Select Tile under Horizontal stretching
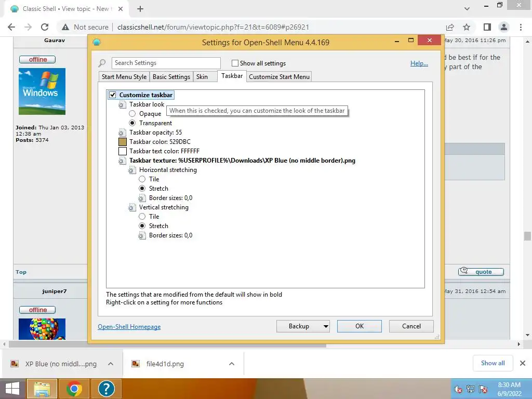Viewport: 532px width, 399px height. (x=142, y=179)
